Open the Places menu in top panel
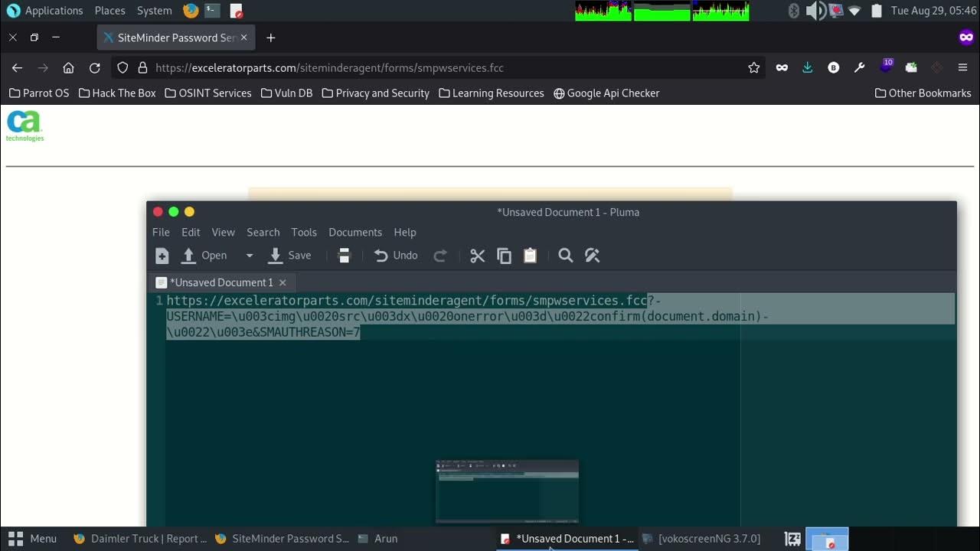This screenshot has width=980, height=551. [x=110, y=11]
